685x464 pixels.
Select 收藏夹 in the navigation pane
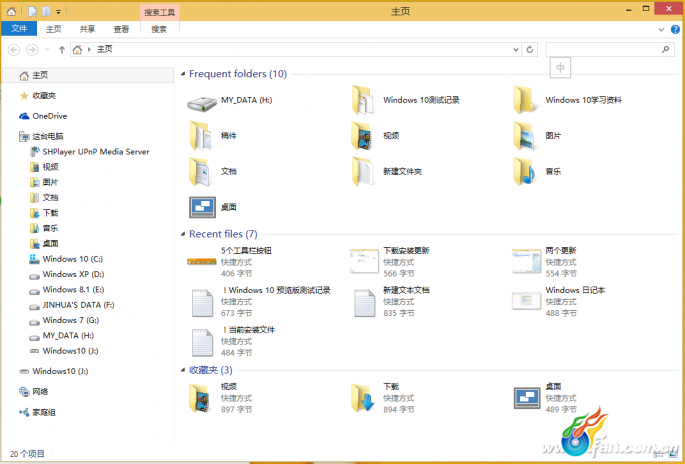tap(38, 96)
